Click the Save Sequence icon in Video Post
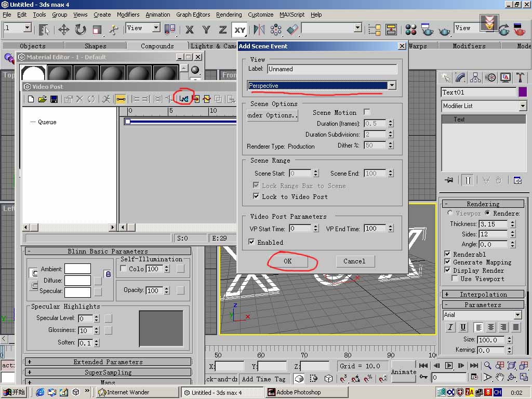The image size is (532, 399). click(x=54, y=99)
